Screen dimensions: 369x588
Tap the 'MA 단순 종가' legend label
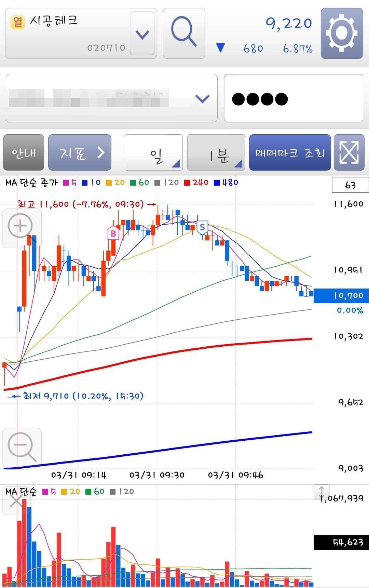tap(32, 183)
